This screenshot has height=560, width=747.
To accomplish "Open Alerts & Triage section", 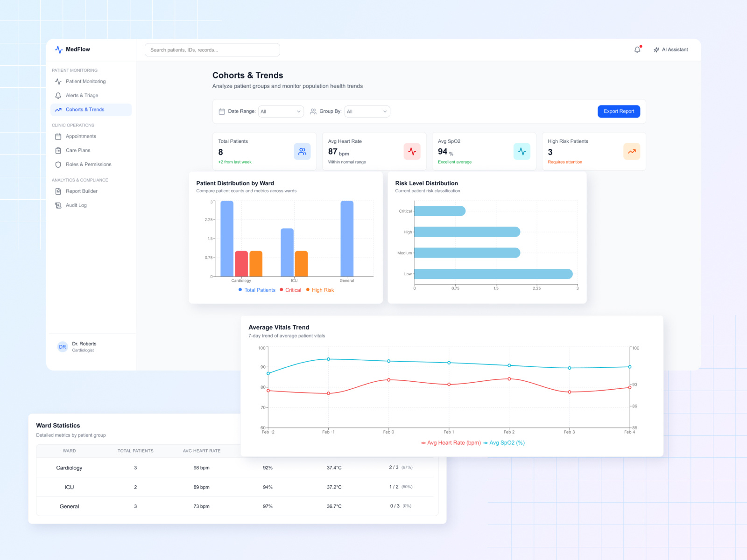I will [91, 96].
